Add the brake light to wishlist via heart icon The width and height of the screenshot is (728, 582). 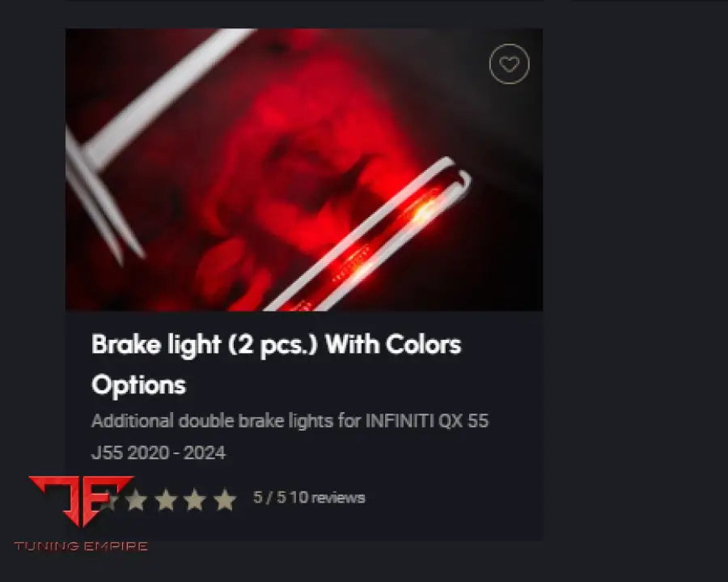click(x=510, y=64)
